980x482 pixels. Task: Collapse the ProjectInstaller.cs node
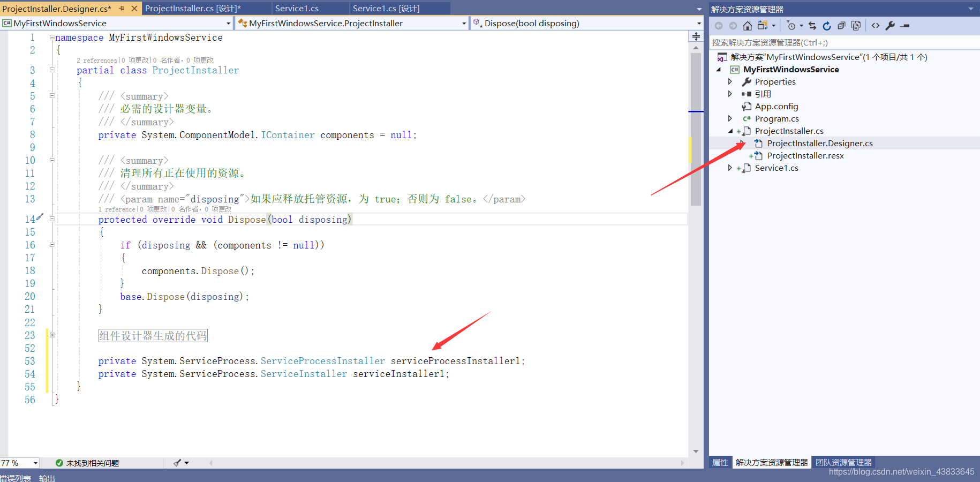click(x=730, y=131)
